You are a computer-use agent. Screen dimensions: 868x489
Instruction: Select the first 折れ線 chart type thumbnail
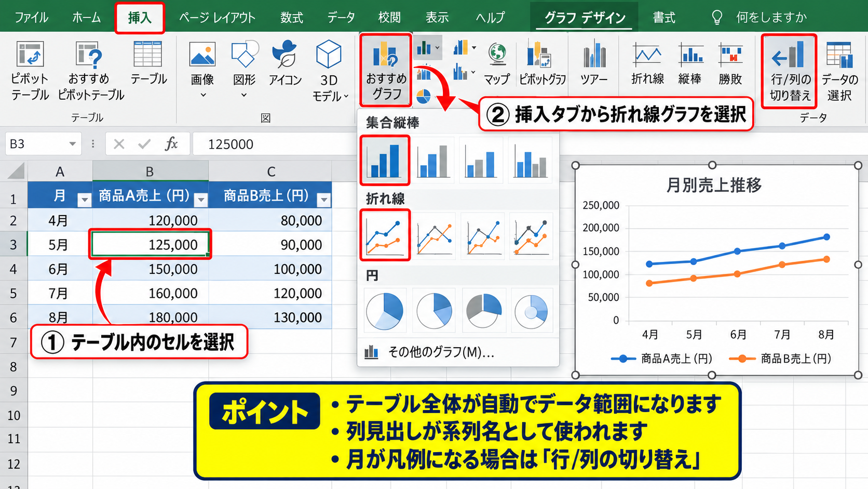[x=385, y=235]
